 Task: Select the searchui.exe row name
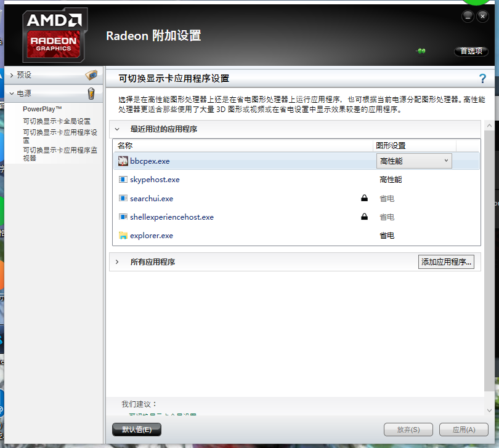[152, 198]
